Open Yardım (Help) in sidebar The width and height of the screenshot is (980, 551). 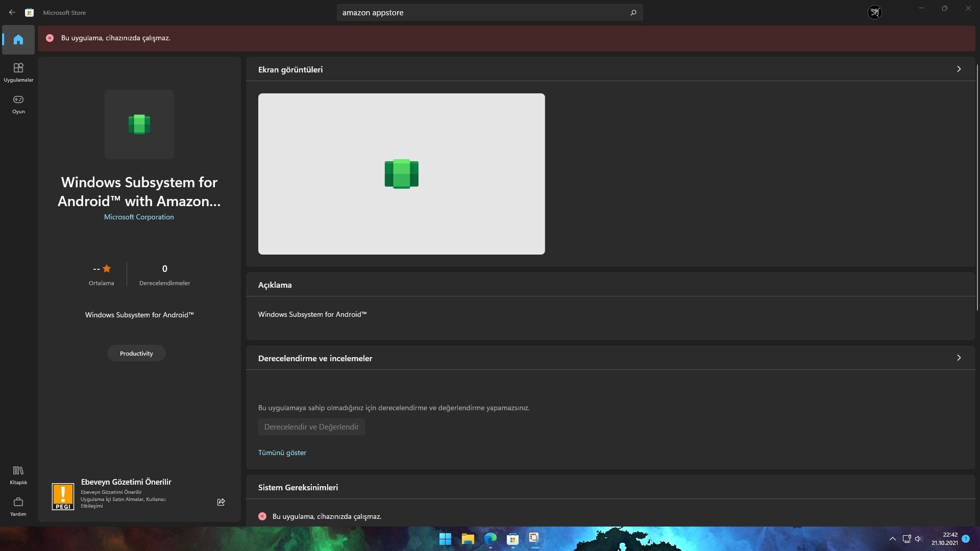[x=18, y=506]
